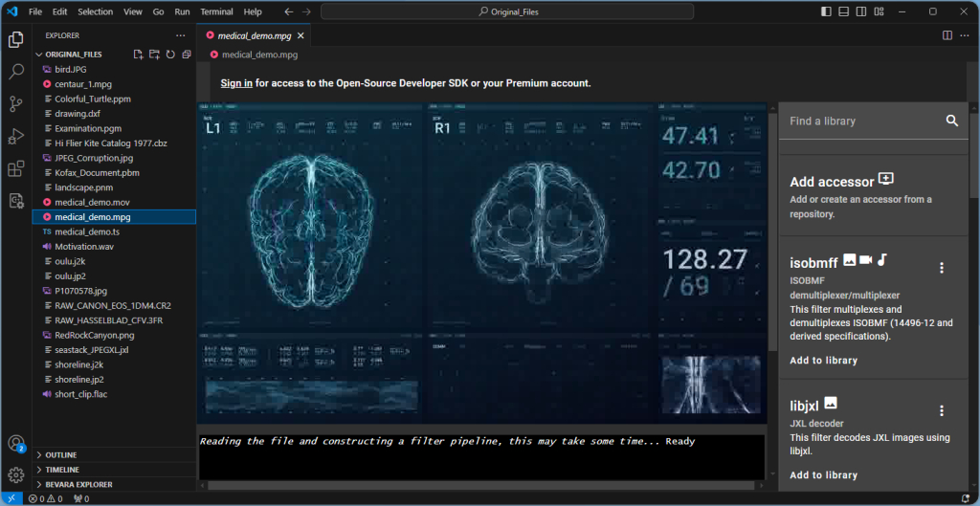The height and width of the screenshot is (506, 980).
Task: Open the File menu
Action: tap(35, 11)
